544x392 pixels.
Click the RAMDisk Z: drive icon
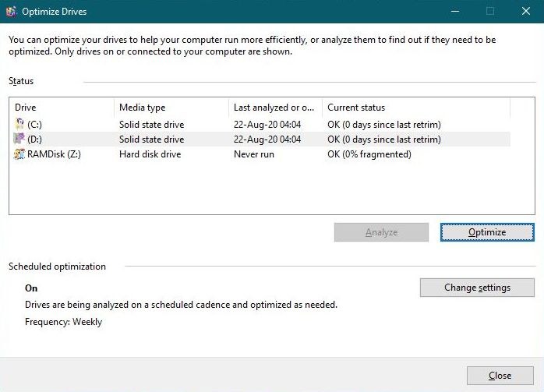(x=19, y=154)
